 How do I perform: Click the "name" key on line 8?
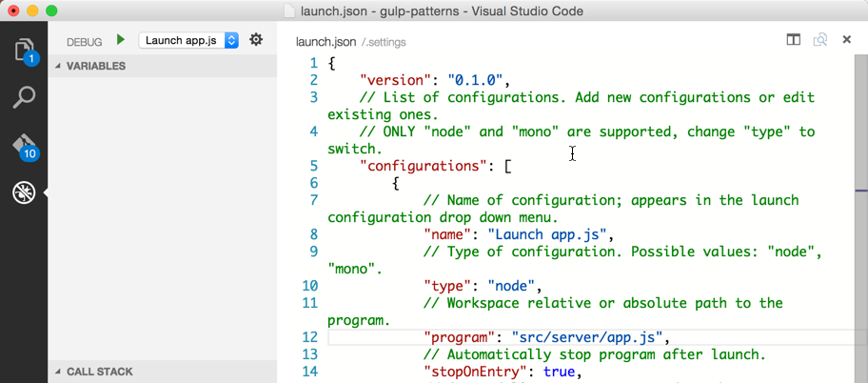click(x=447, y=234)
